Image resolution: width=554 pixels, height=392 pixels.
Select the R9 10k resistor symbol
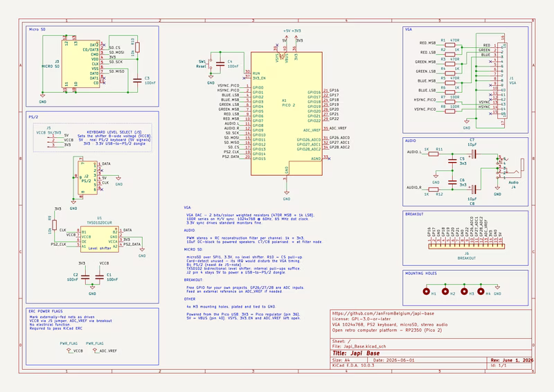click(55, 225)
